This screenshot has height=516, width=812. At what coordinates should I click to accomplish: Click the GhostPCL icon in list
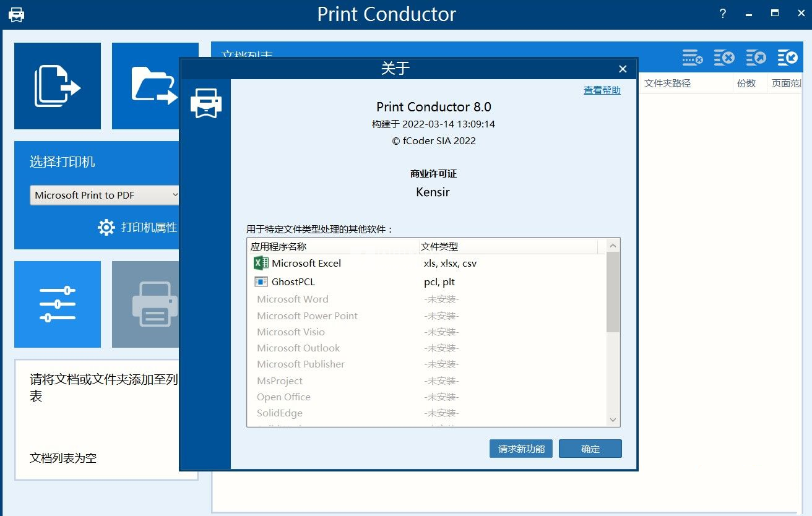click(x=261, y=282)
